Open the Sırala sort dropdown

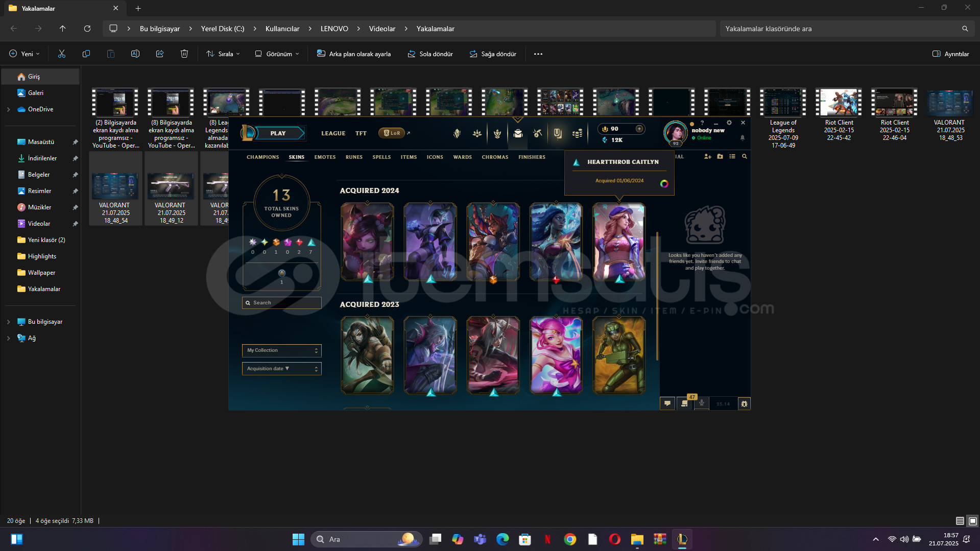(223, 54)
